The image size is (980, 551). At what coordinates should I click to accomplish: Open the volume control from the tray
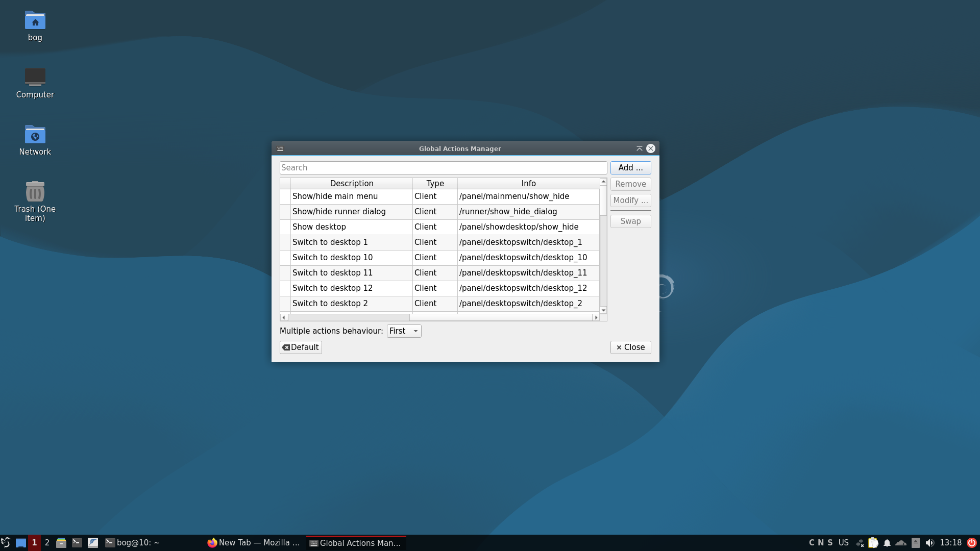point(930,542)
